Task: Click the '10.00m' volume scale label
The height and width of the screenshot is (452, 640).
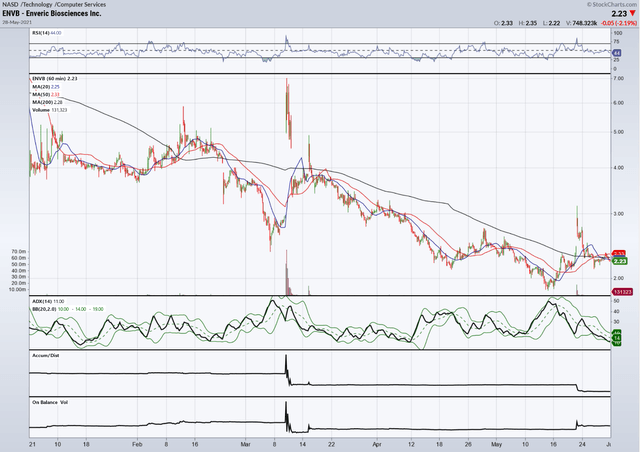Action: [x=18, y=289]
